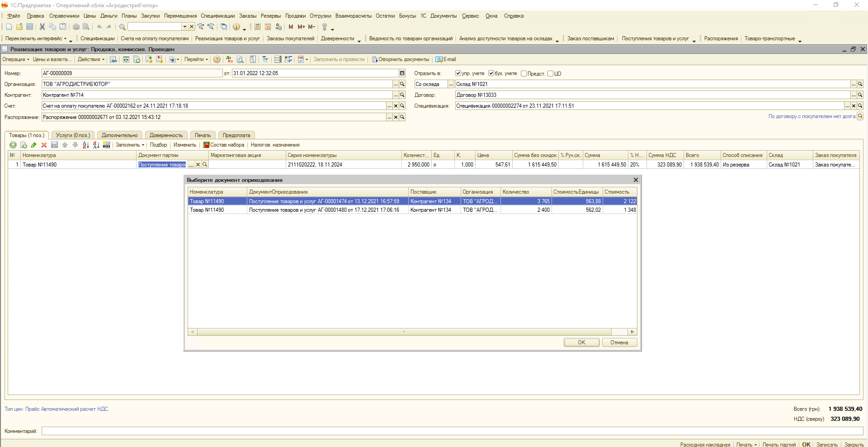Click the barcode scanner icon
The width and height of the screenshot is (868, 447).
[107, 145]
